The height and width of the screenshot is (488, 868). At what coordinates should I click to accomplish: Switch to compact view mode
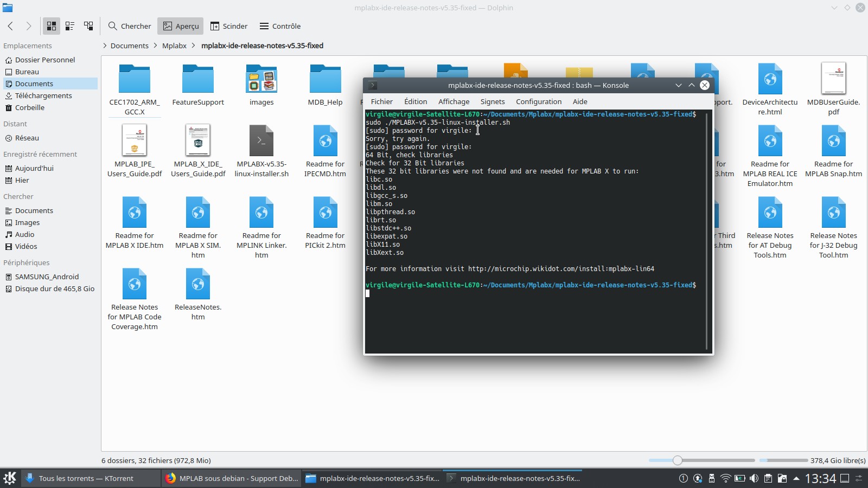70,26
